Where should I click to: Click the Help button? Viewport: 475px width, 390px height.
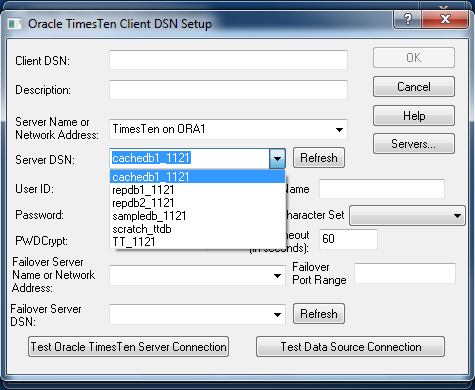click(414, 116)
